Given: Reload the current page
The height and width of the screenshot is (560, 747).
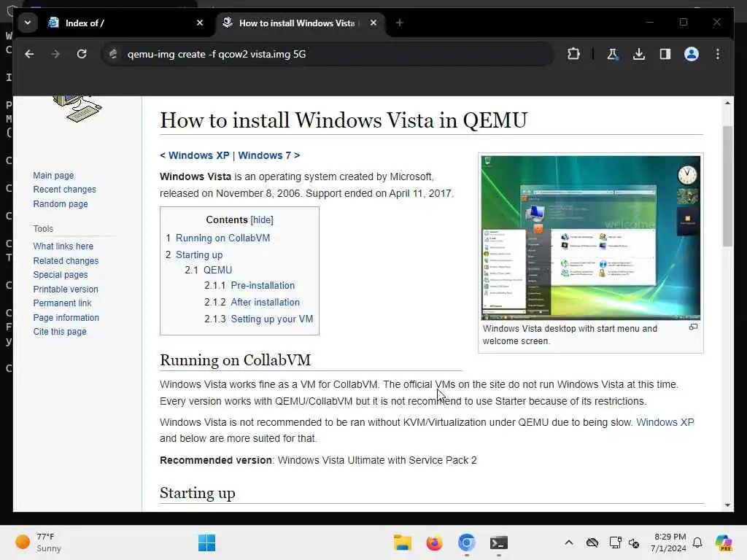Looking at the screenshot, I should [82, 54].
